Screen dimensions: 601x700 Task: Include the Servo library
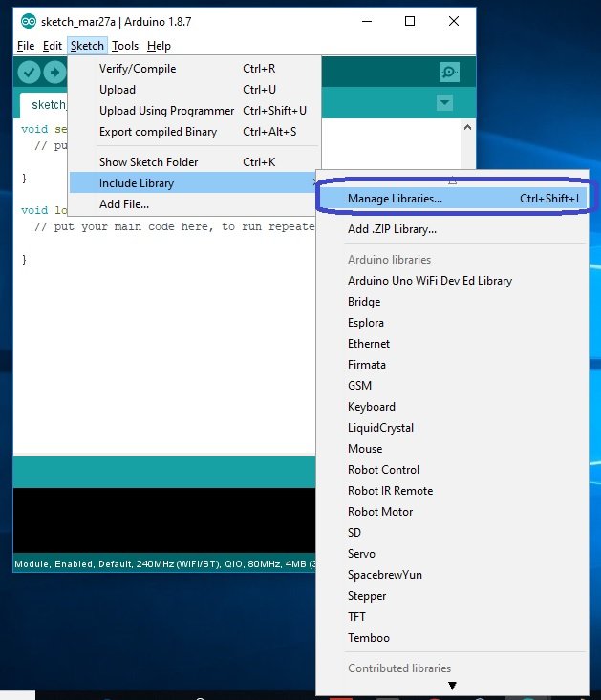point(452,554)
